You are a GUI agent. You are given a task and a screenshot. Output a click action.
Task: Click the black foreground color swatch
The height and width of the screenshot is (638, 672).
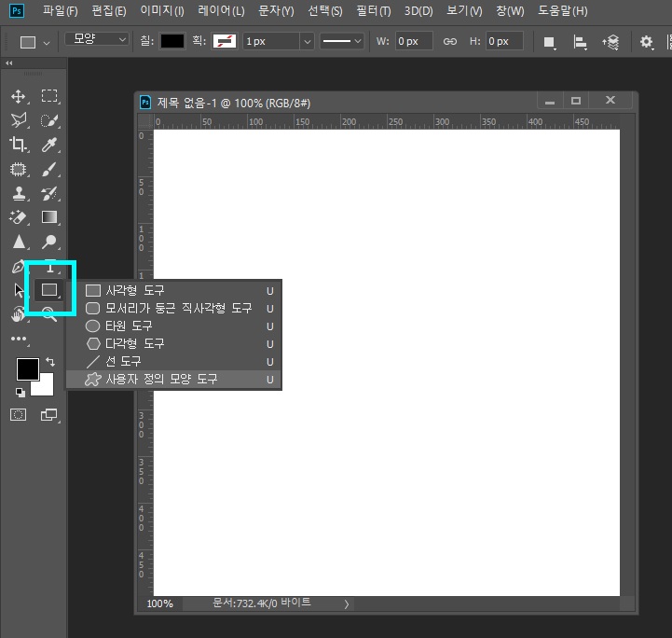pyautogui.click(x=27, y=368)
